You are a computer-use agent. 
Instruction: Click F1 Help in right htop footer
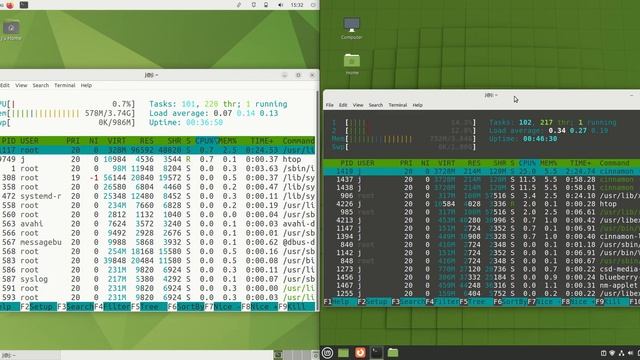pyautogui.click(x=340, y=302)
